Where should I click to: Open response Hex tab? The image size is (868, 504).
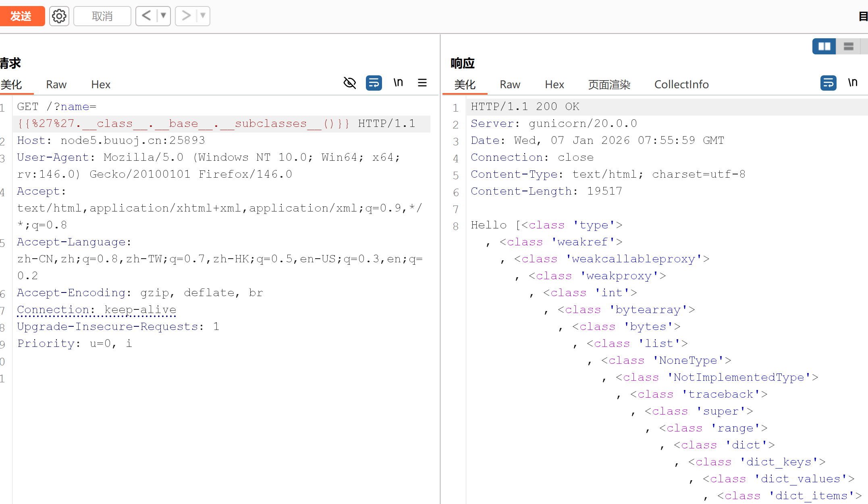pos(554,85)
